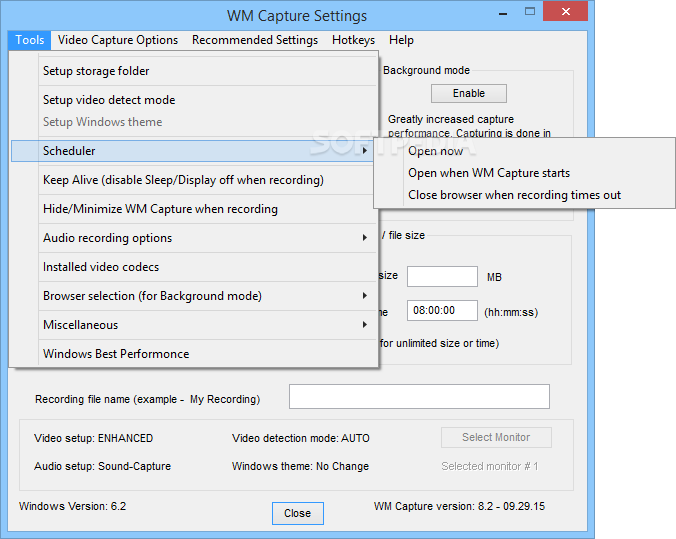The image size is (676, 539).
Task: Open the Miscellaneous entry
Action: click(194, 325)
